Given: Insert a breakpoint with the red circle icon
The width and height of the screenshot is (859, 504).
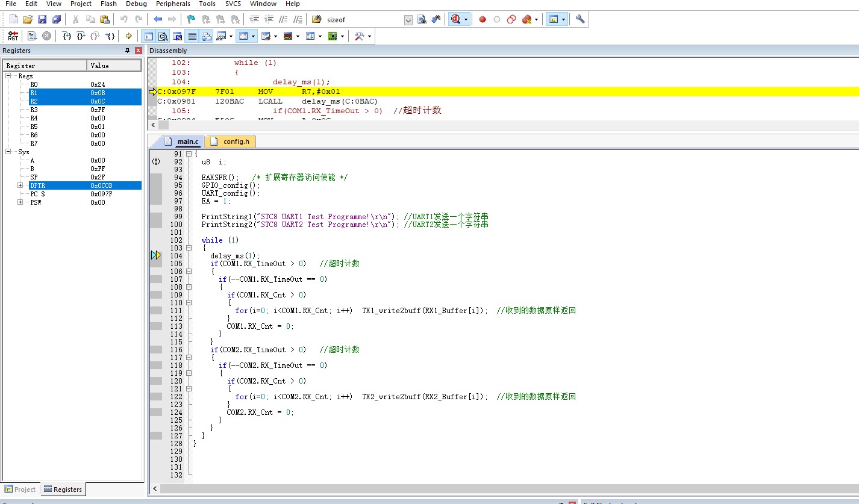Looking at the screenshot, I should (483, 19).
